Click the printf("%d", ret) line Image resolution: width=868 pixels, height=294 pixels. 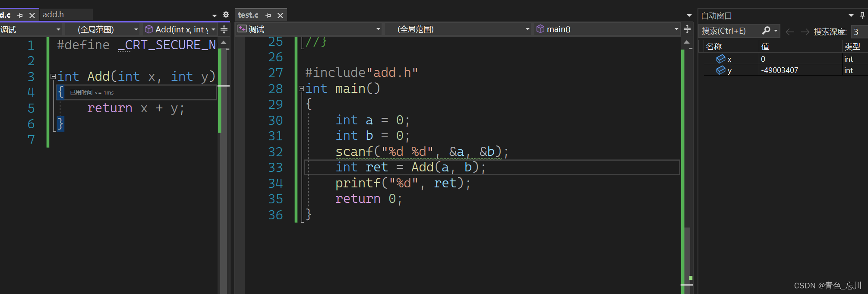point(403,183)
